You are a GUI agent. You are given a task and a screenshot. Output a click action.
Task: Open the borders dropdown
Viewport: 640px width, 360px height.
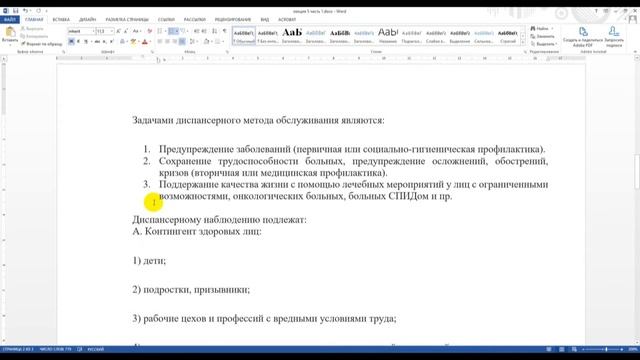pyautogui.click(x=223, y=42)
